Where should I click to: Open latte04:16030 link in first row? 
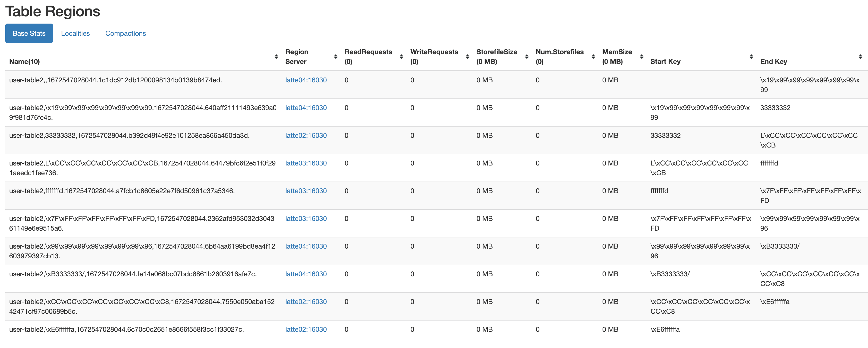click(306, 80)
